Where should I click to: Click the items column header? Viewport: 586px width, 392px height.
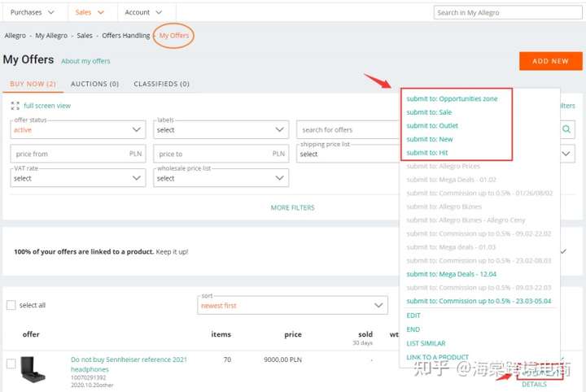click(221, 334)
